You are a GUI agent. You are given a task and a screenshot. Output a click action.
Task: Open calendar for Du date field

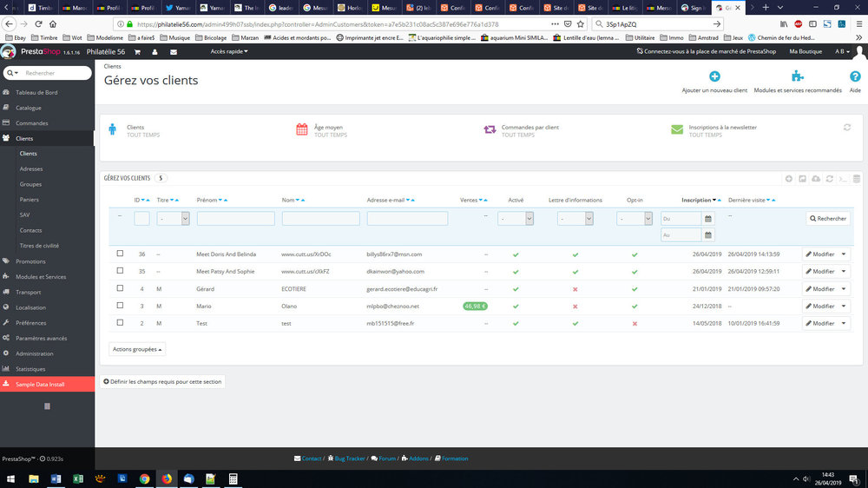coord(708,219)
